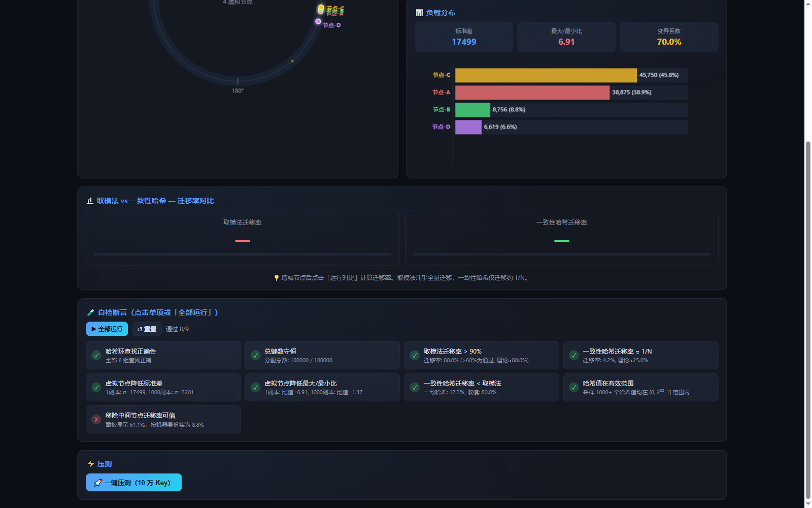Click the check icon of 一致性哈希迁移率 ≈ 1/N
This screenshot has width=812, height=508.
coord(574,356)
